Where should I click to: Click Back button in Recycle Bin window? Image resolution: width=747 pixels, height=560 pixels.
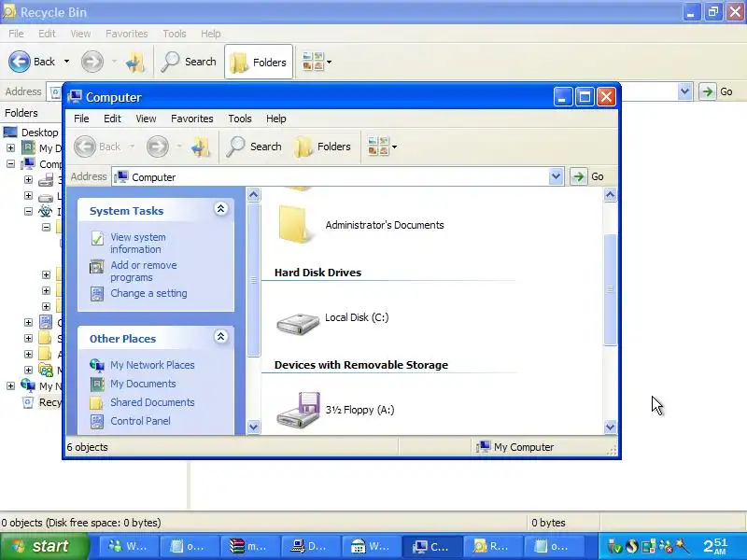pyautogui.click(x=33, y=62)
